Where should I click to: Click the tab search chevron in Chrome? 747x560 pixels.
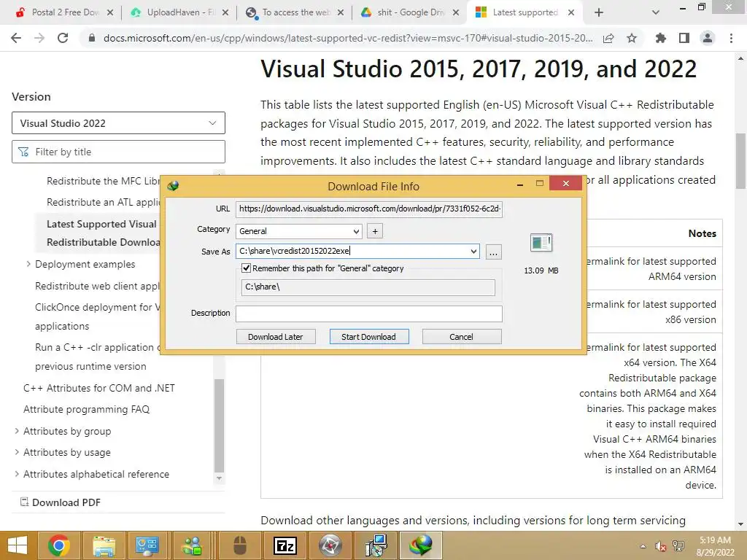pyautogui.click(x=656, y=12)
